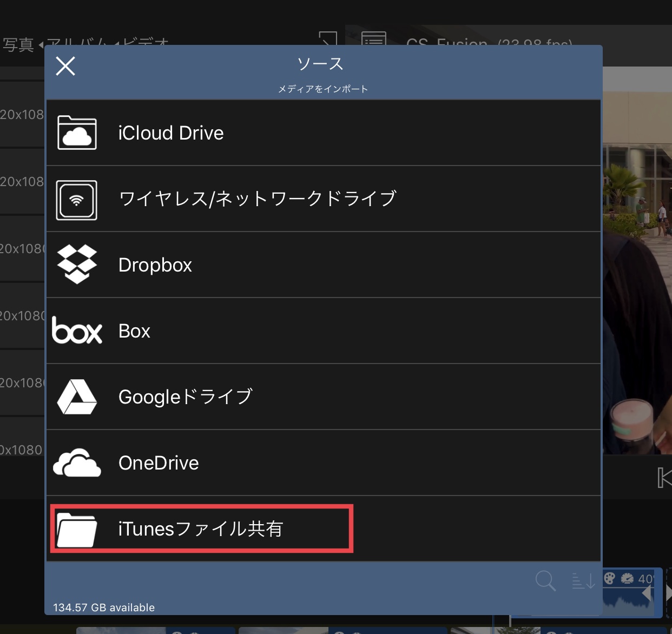Click the ソース dialog title
The width and height of the screenshot is (672, 634).
[320, 64]
